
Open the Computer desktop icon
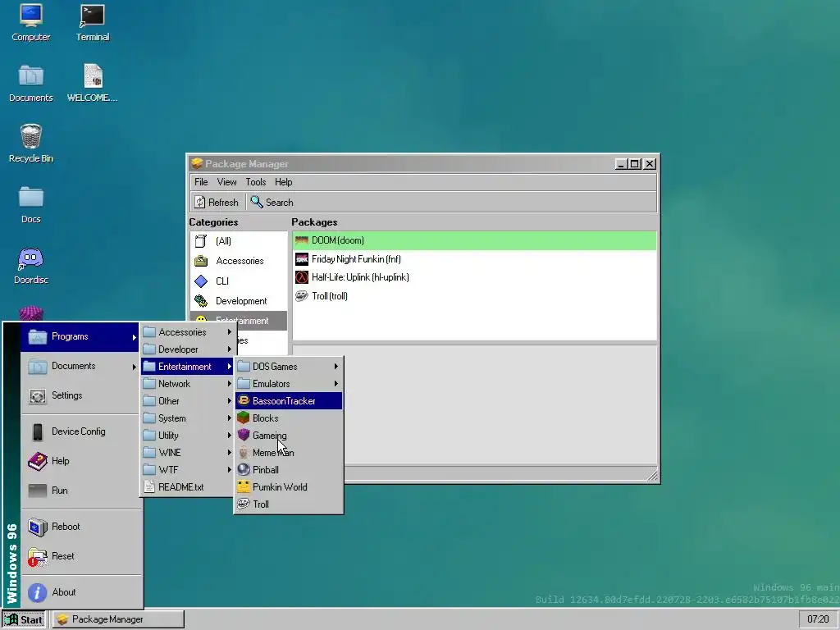(x=30, y=23)
